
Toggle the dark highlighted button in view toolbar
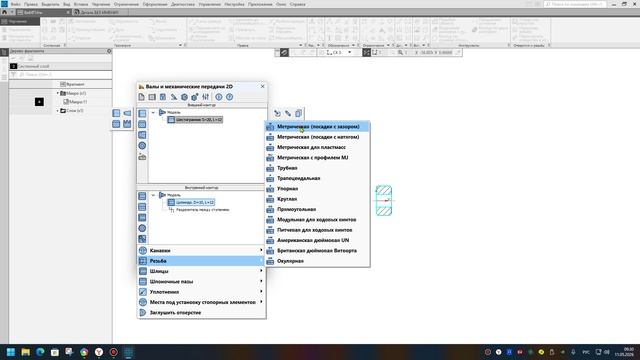point(284,53)
